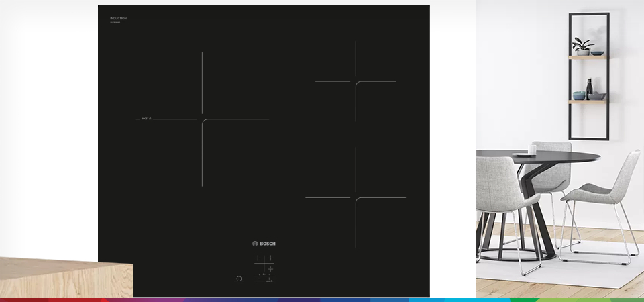
Task: Click the INDUCTION label on the hob
Action: pyautogui.click(x=118, y=18)
